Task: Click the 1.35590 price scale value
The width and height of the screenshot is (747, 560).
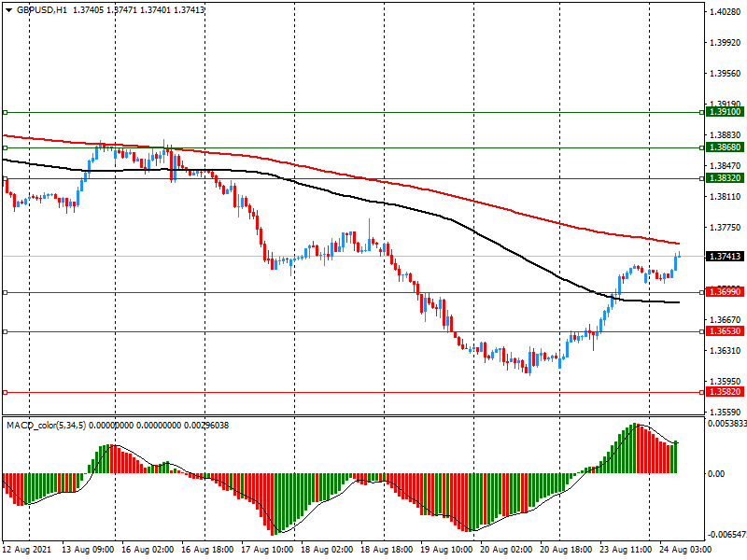Action: [x=726, y=412]
